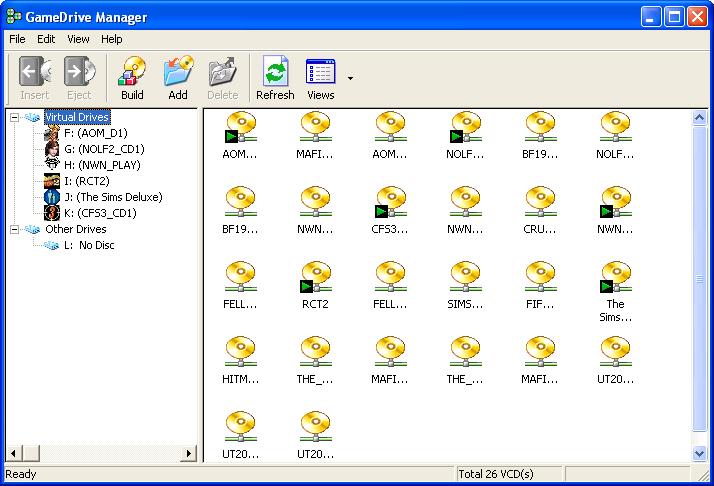Select drive I: (RCT2)

point(87,181)
